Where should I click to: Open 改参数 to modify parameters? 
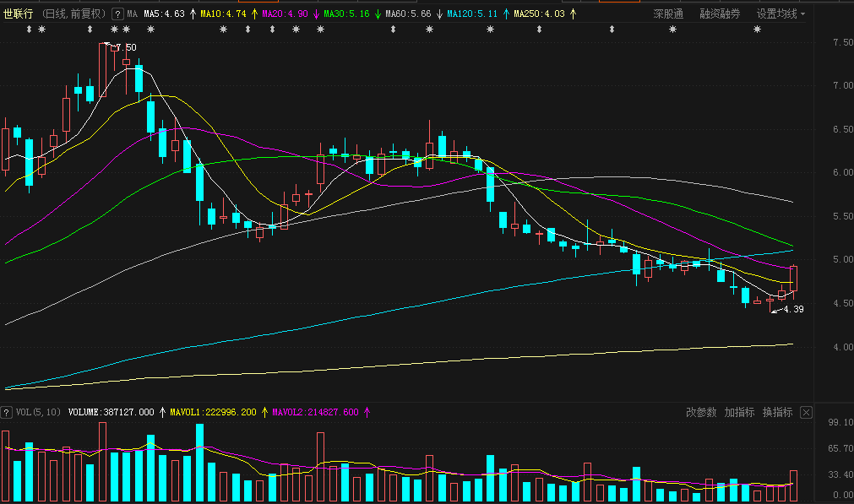click(701, 413)
